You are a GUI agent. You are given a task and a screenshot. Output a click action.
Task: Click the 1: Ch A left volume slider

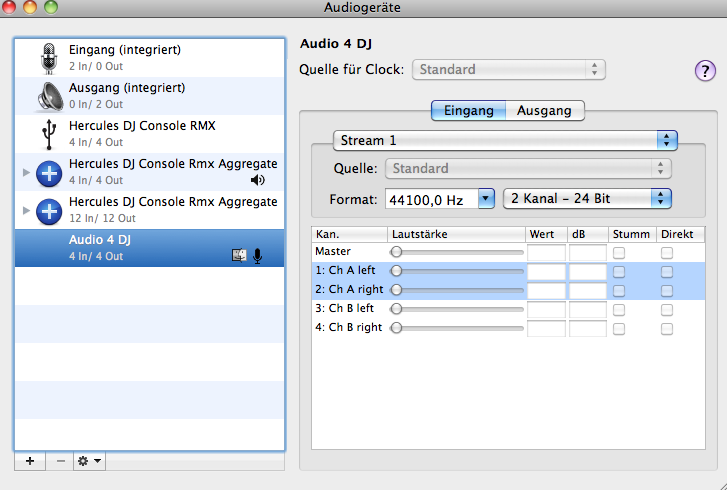point(457,271)
